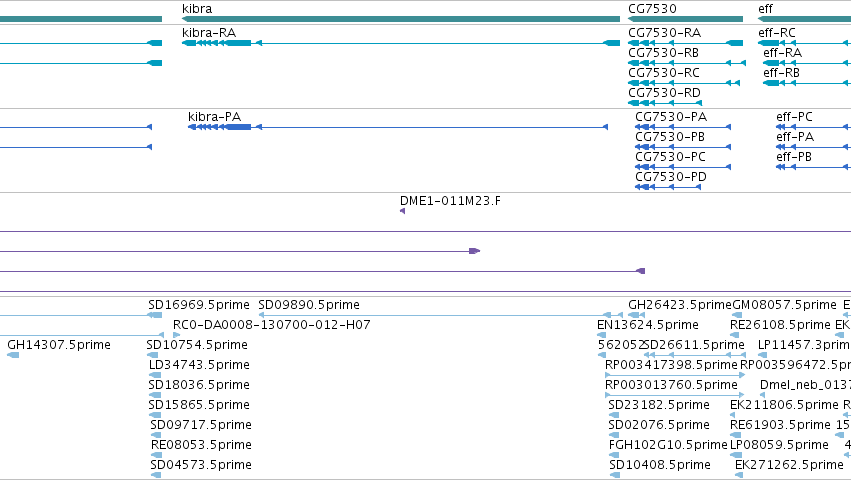The width and height of the screenshot is (851, 480).
Task: Click SD26611.5prime EST label
Action: click(694, 345)
